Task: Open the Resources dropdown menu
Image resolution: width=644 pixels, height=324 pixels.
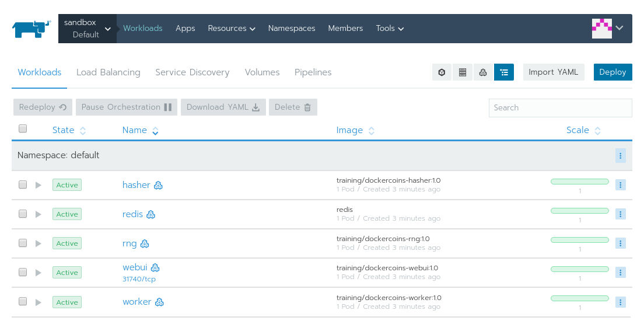Action: [232, 29]
